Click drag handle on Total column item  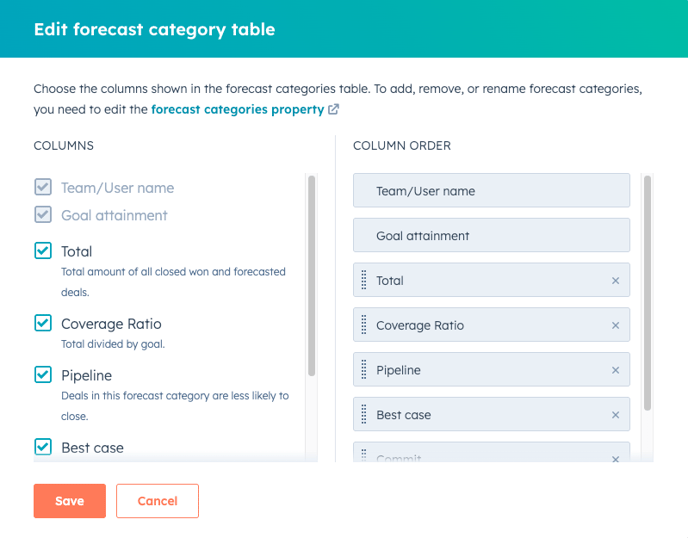(364, 280)
